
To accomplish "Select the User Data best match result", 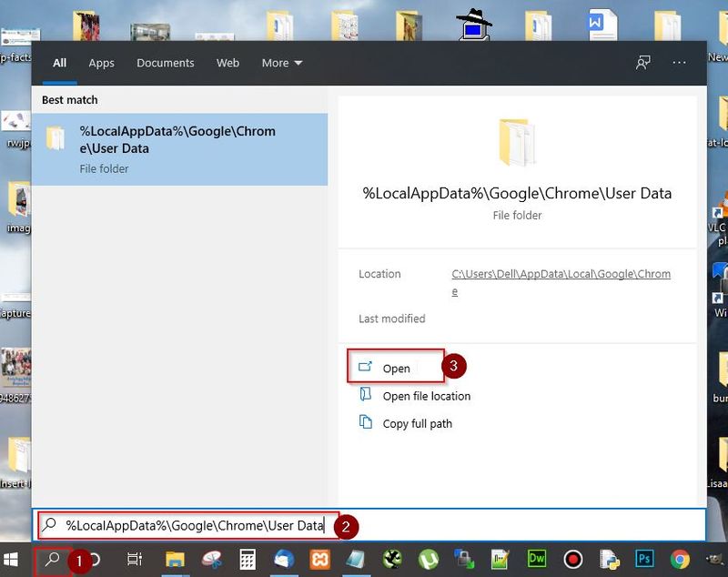I will coord(179,149).
